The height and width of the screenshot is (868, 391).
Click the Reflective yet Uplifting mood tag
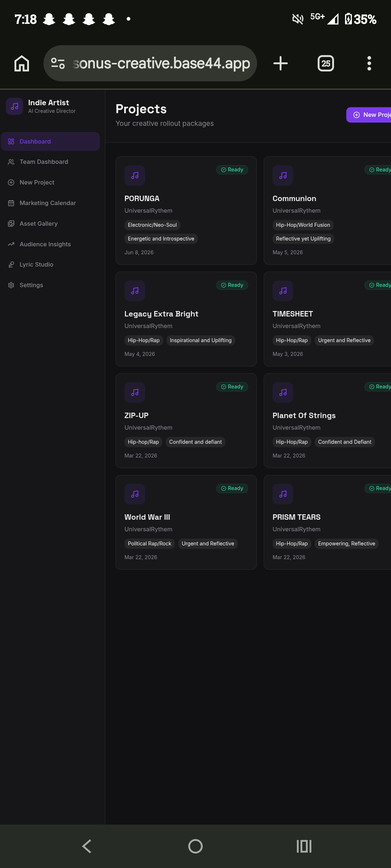coord(303,239)
